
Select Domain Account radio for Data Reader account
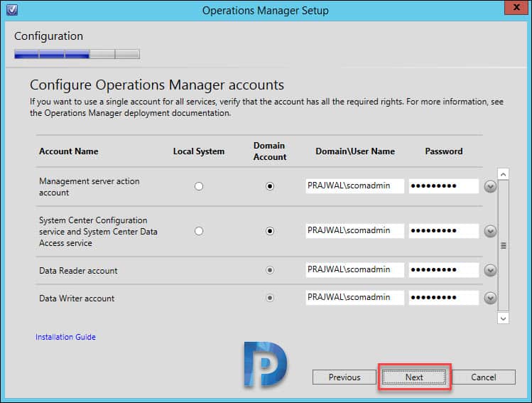coord(270,270)
